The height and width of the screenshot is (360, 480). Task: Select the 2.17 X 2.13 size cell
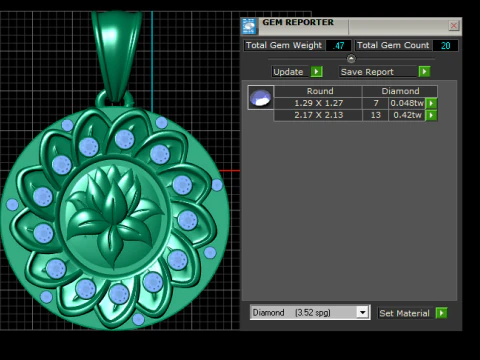click(318, 115)
